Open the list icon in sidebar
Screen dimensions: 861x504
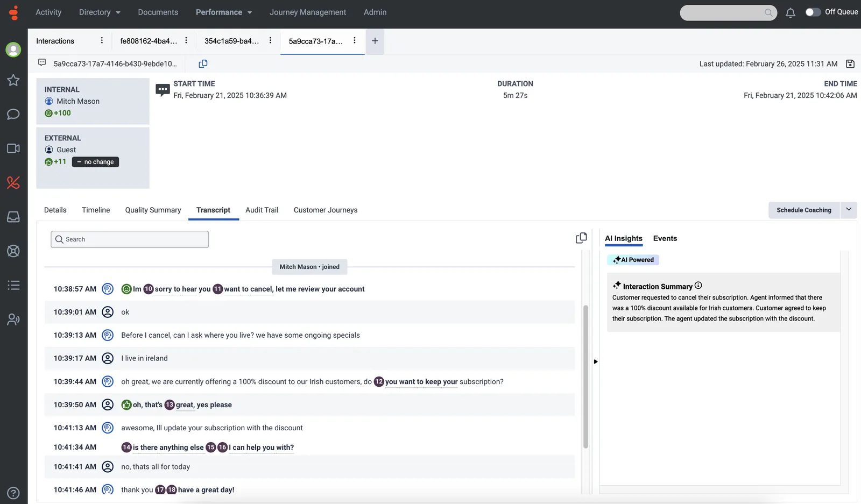13,285
